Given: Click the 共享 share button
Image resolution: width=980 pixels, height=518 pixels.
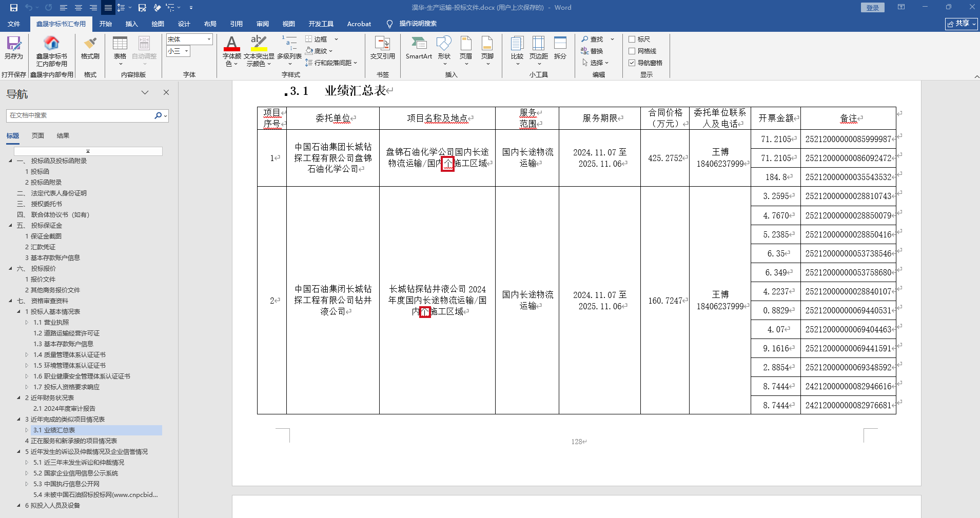Looking at the screenshot, I should pyautogui.click(x=962, y=24).
